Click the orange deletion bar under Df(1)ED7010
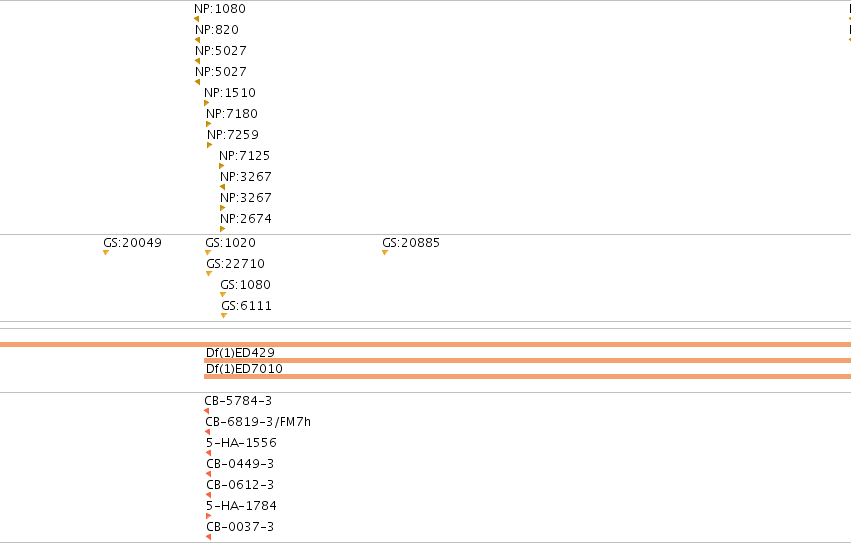851x543 pixels. pyautogui.click(x=528, y=376)
